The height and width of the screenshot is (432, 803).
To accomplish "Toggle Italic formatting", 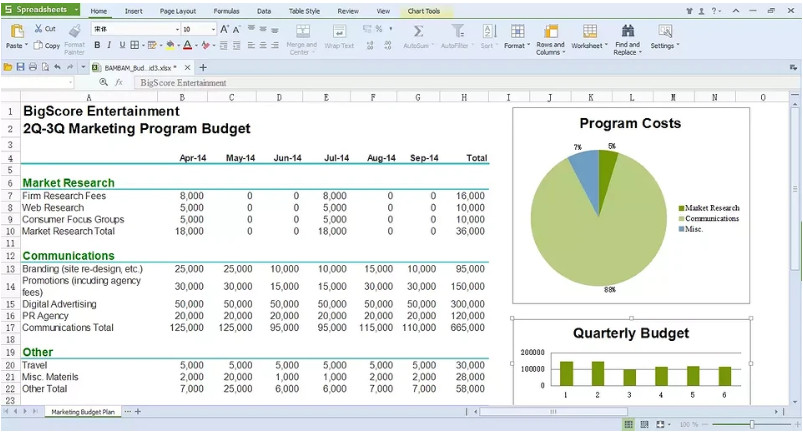I will click(x=110, y=45).
